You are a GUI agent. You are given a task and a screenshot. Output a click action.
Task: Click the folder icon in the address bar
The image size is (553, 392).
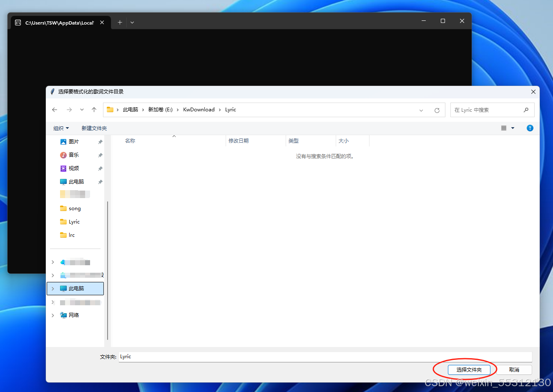click(x=110, y=110)
